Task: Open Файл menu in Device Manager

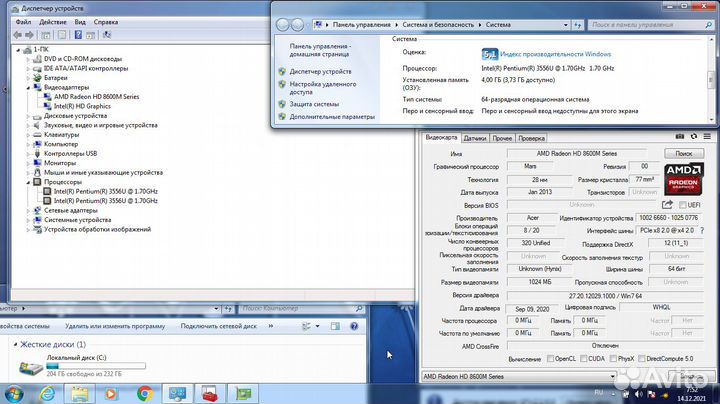Action: pyautogui.click(x=23, y=22)
